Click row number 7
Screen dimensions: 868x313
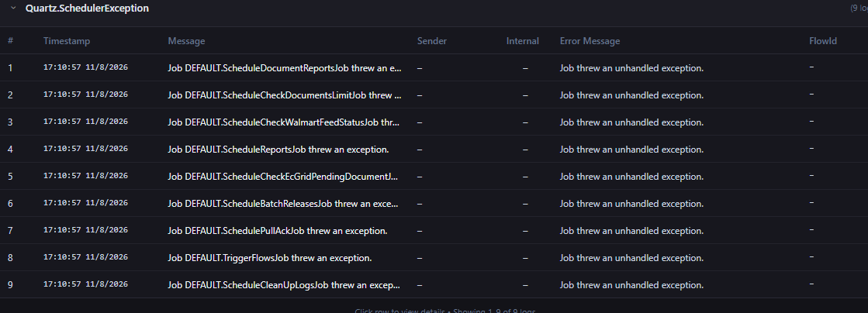pyautogui.click(x=11, y=231)
